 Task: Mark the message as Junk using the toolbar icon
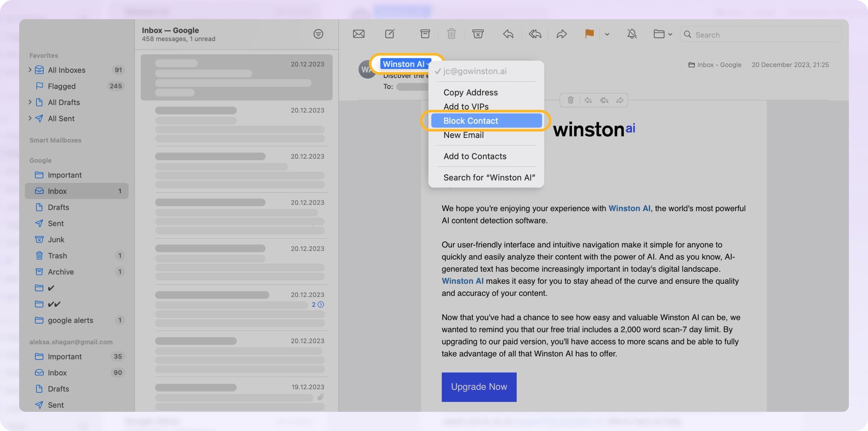[x=478, y=34]
